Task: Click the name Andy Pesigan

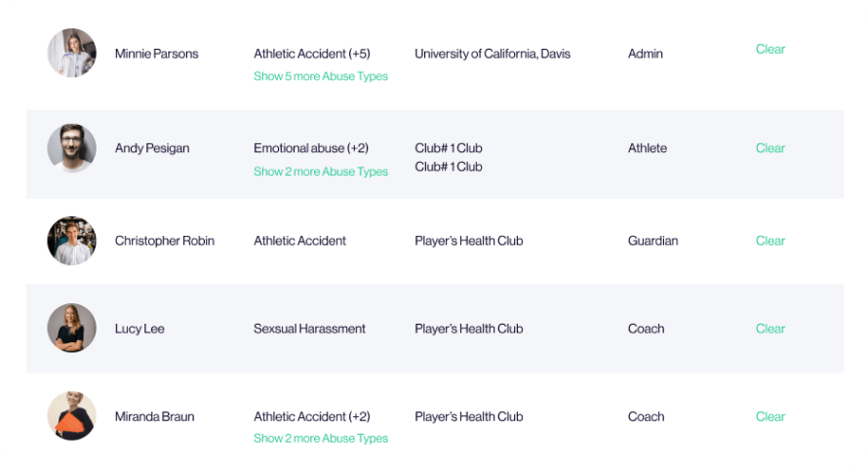Action: 152,148
